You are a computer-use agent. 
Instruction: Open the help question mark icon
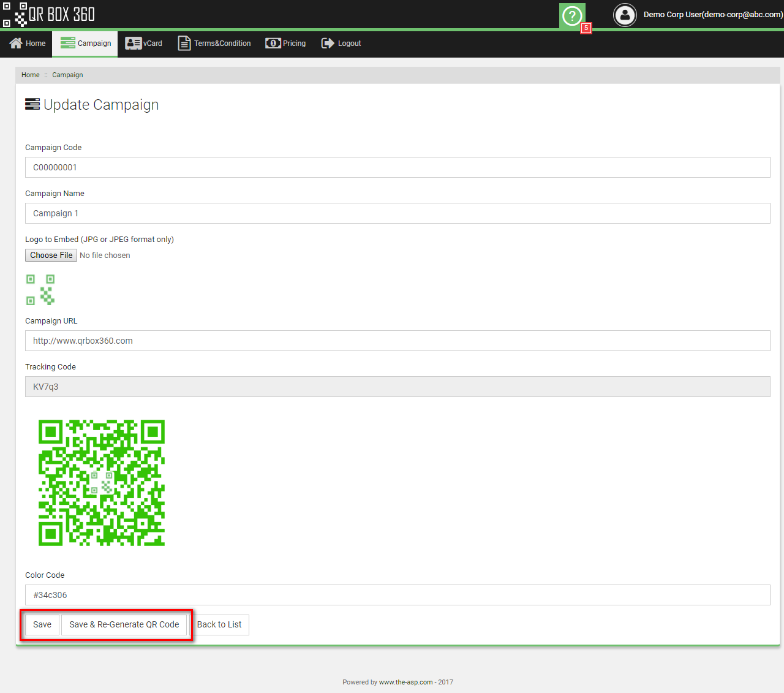point(572,15)
